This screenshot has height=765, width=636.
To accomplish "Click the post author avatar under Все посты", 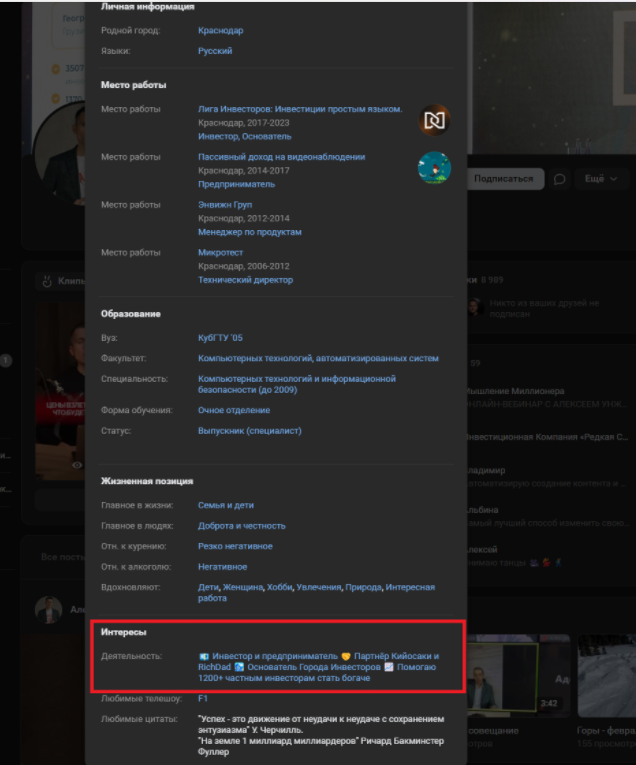I will [49, 609].
